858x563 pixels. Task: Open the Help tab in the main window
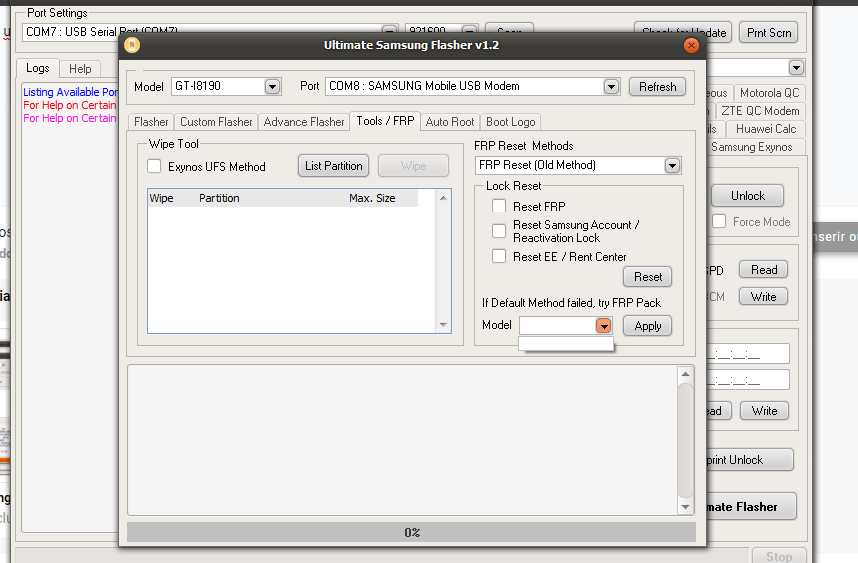[x=80, y=69]
